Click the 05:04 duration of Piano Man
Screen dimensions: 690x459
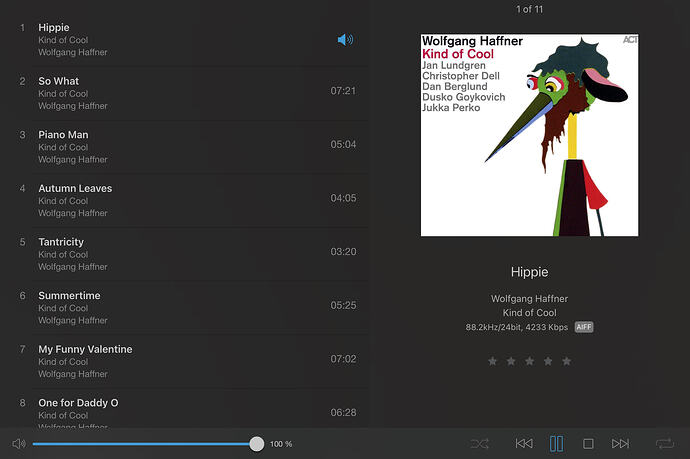343,145
